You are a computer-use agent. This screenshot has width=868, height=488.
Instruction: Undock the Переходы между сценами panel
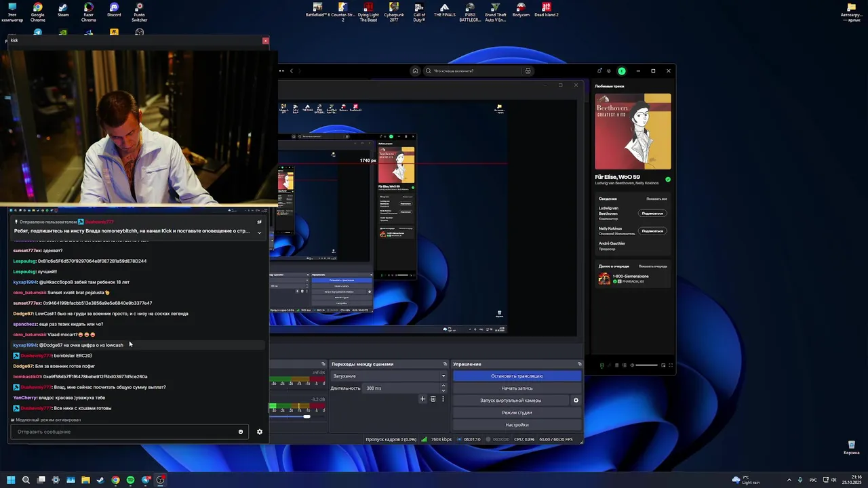(445, 364)
